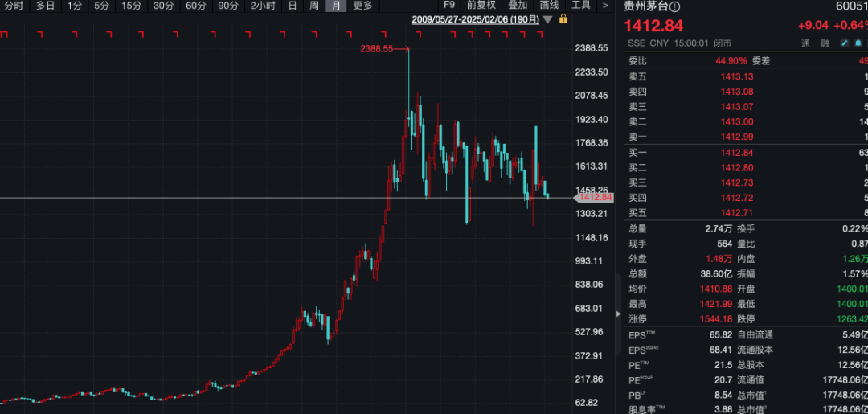The image size is (868, 414).
Task: Click the 均价 value 1410.88
Action: (716, 289)
